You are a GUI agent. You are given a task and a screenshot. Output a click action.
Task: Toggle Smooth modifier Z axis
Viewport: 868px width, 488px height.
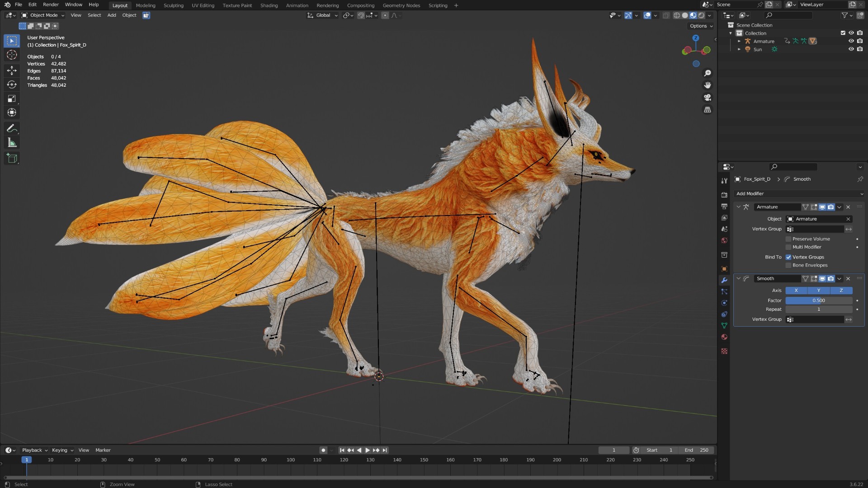841,291
